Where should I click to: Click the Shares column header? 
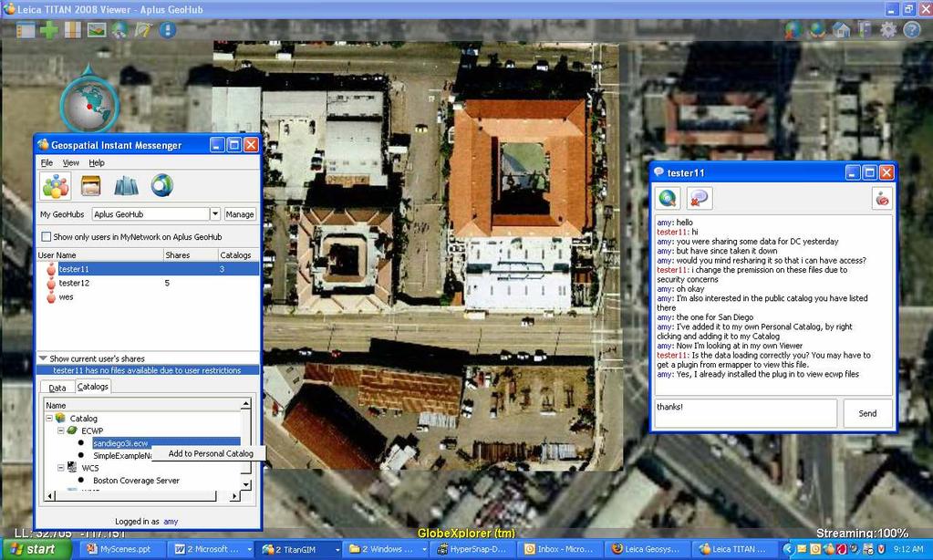[191, 255]
